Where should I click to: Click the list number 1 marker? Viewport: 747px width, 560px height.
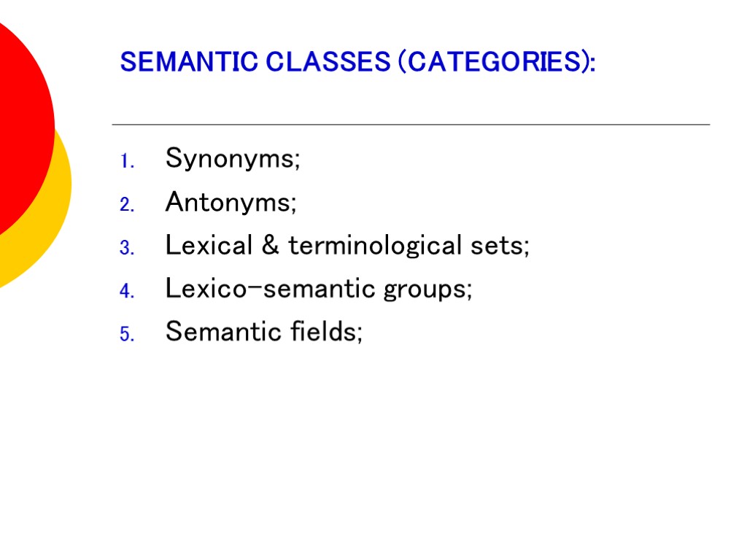pyautogui.click(x=125, y=162)
